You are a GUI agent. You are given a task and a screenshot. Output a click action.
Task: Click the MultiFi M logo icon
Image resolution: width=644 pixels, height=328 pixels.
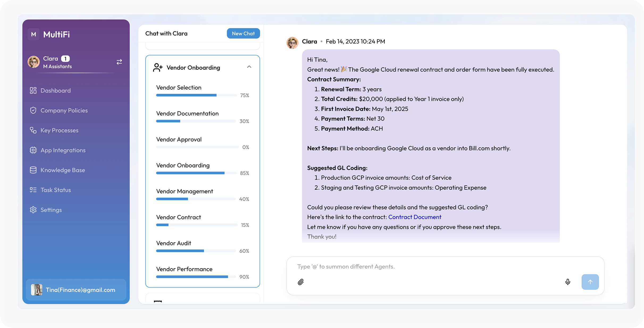(34, 34)
